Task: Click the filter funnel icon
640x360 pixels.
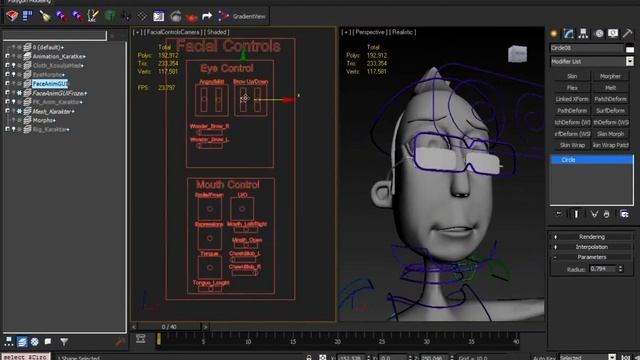Action: pyautogui.click(x=64, y=342)
